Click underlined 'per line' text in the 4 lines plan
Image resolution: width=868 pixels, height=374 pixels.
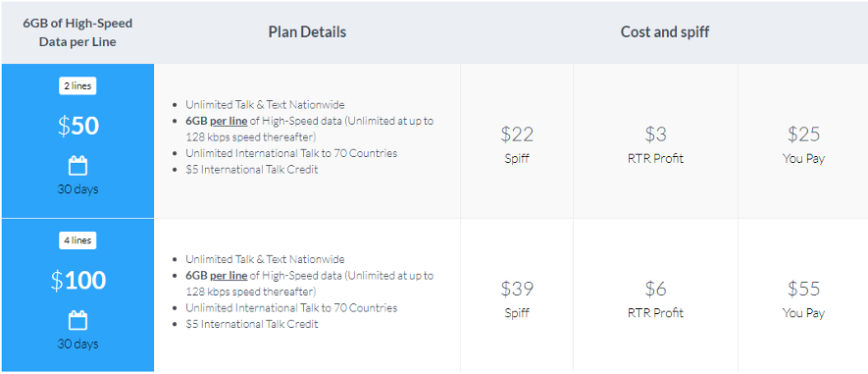(x=229, y=276)
